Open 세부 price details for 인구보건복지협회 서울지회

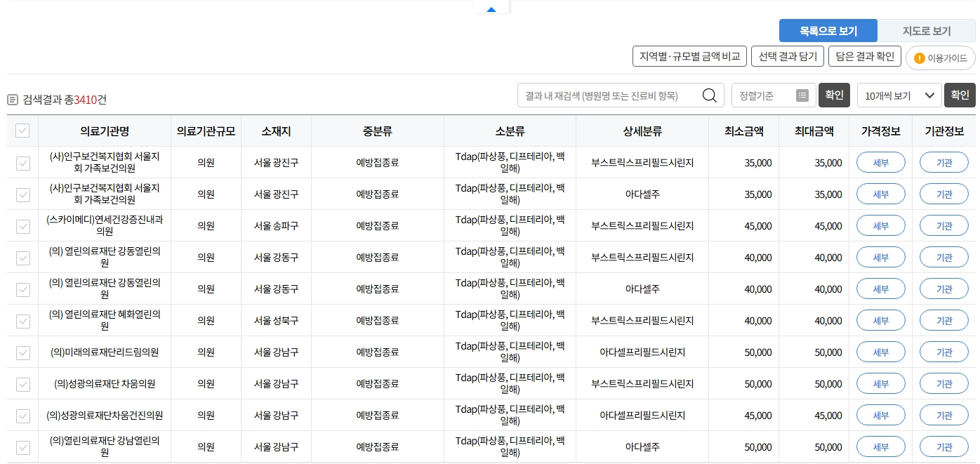pyautogui.click(x=881, y=162)
